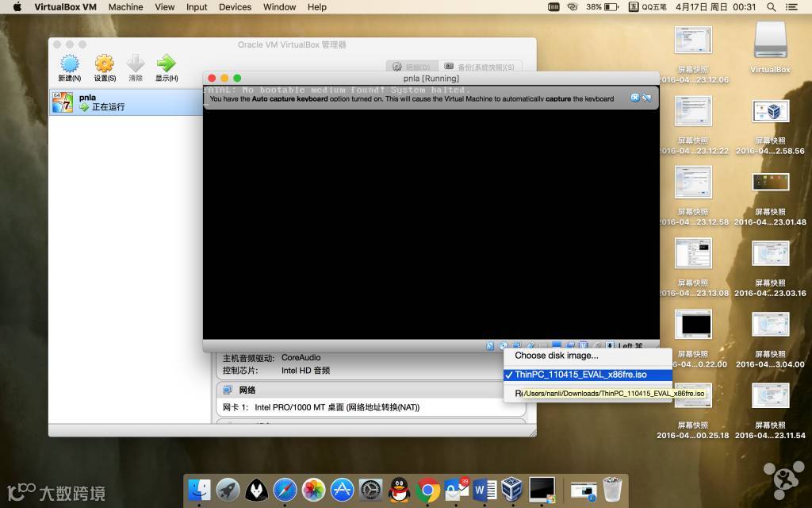Click the Left ⌘ host key indicator
The width and height of the screenshot is (812, 508).
(630, 346)
